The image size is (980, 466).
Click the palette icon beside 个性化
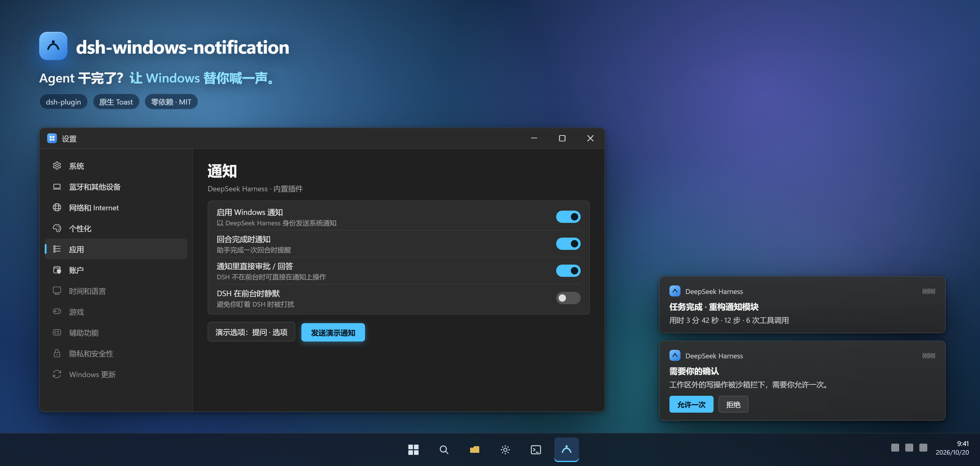tap(57, 228)
